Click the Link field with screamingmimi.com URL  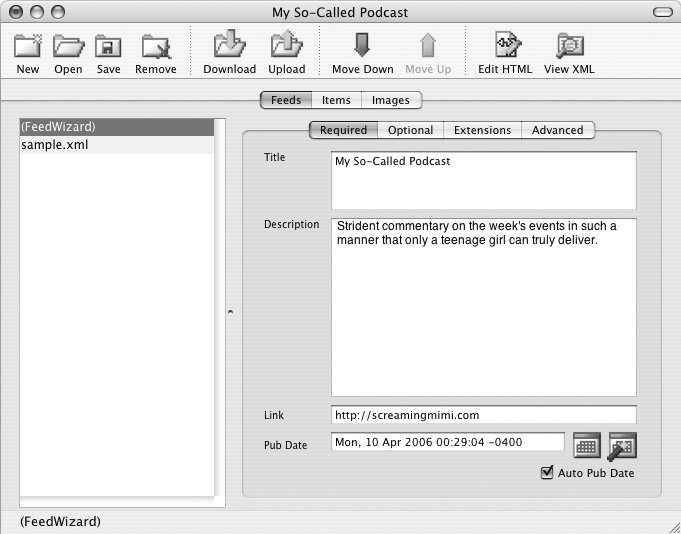pyautogui.click(x=483, y=414)
